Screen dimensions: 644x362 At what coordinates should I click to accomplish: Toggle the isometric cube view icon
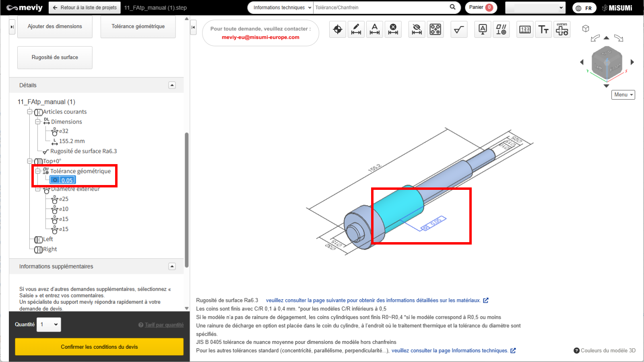click(x=586, y=29)
